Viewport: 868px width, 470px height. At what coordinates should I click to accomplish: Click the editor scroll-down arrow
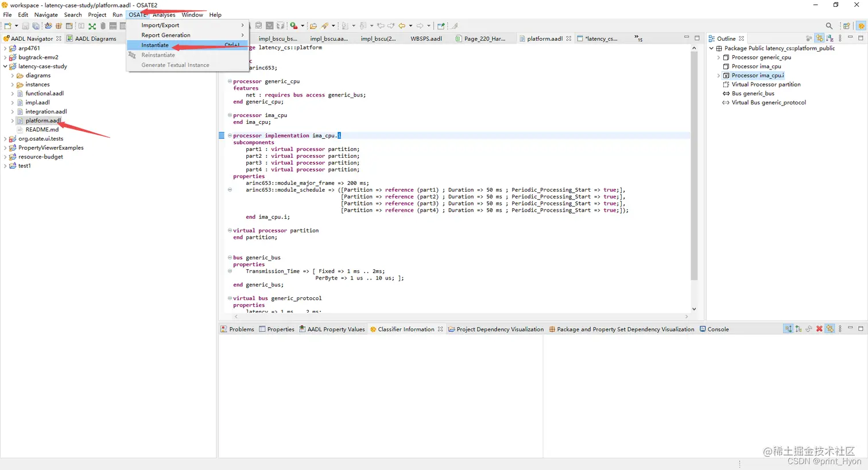click(x=694, y=309)
